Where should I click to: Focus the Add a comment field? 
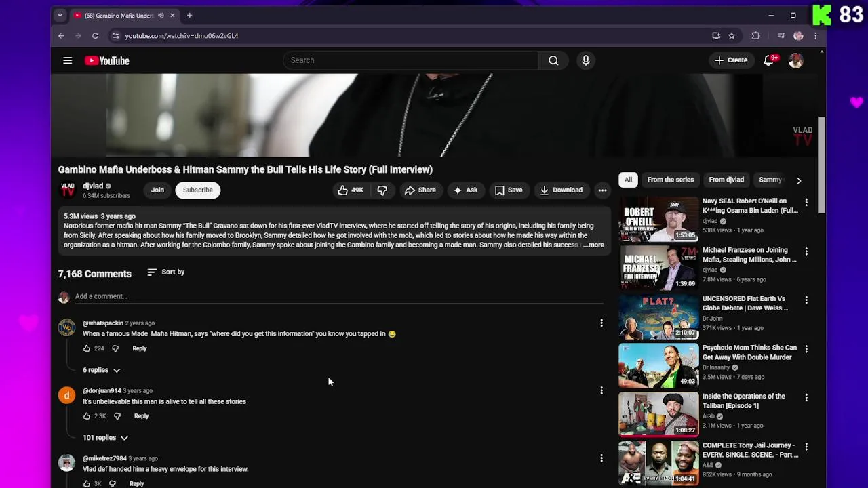point(338,296)
